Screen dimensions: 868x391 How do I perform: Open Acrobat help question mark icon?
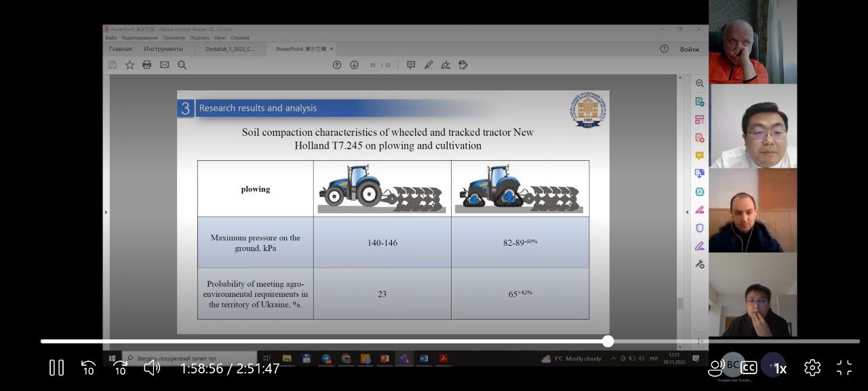point(665,49)
